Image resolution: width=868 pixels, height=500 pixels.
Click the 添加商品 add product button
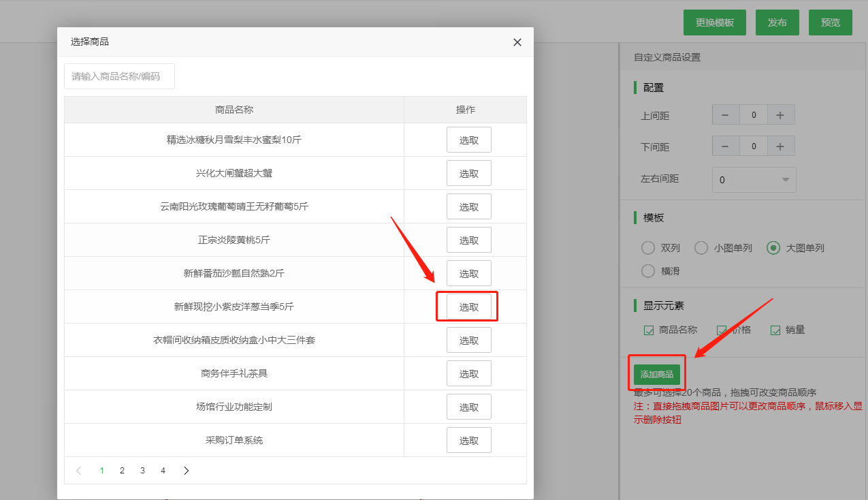[656, 373]
